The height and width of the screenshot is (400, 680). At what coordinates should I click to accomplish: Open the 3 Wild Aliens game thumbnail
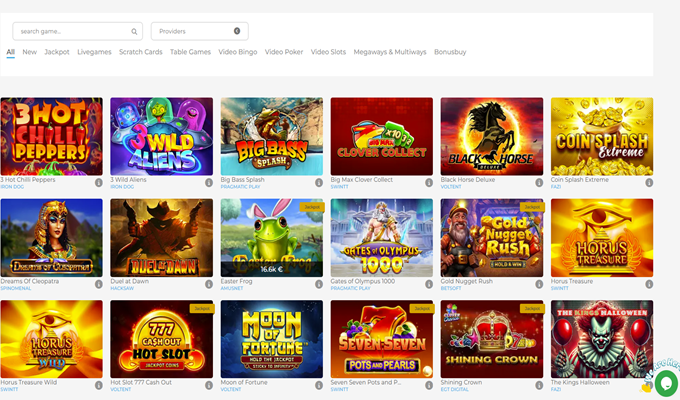(161, 136)
